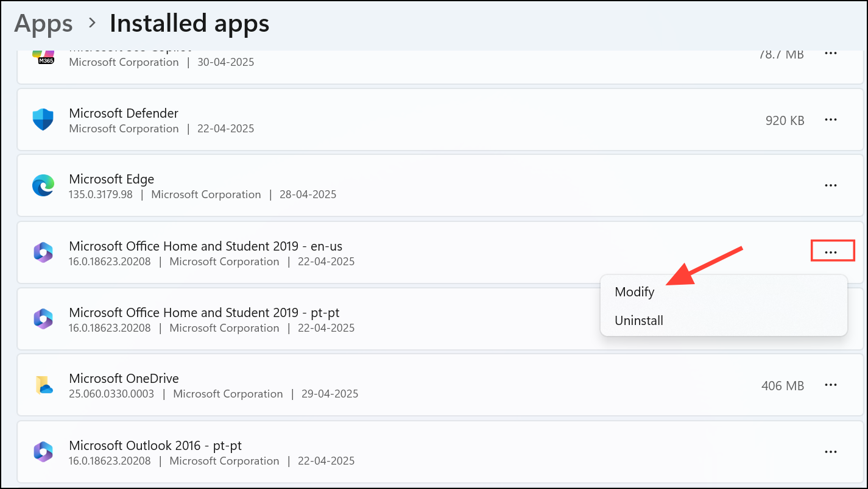This screenshot has height=489, width=868.
Task: Open more options for the 78.7 MB app
Action: 831,54
